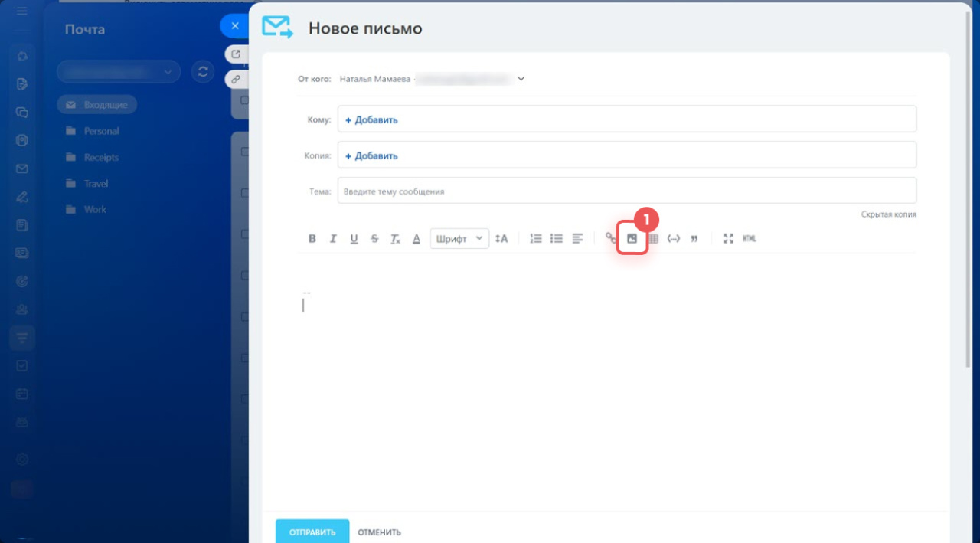Apply italic formatting in editor
The width and height of the screenshot is (980, 543).
[x=333, y=239]
